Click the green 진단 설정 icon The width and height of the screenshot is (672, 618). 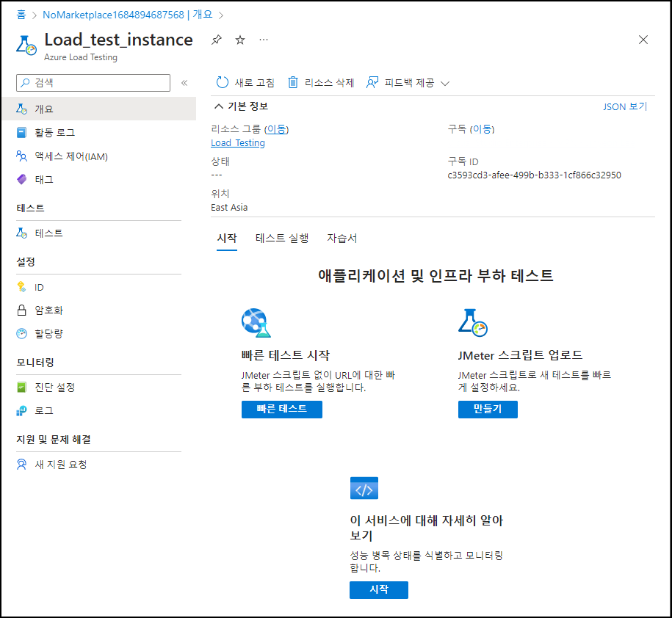point(21,387)
